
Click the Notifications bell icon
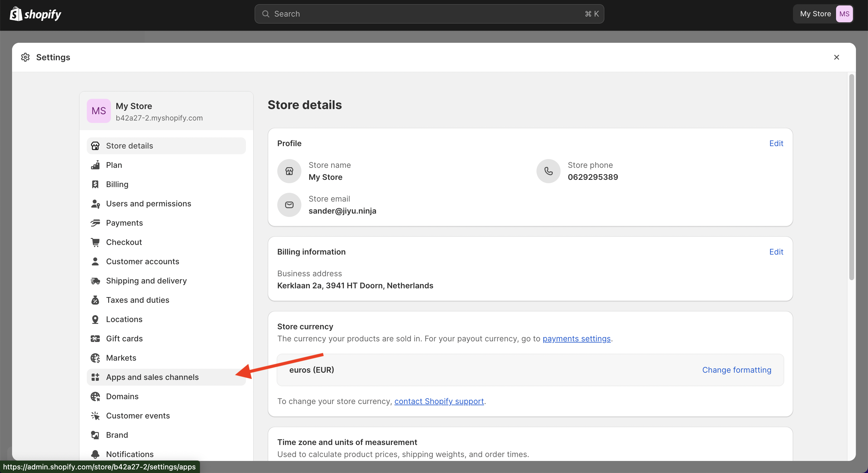95,454
